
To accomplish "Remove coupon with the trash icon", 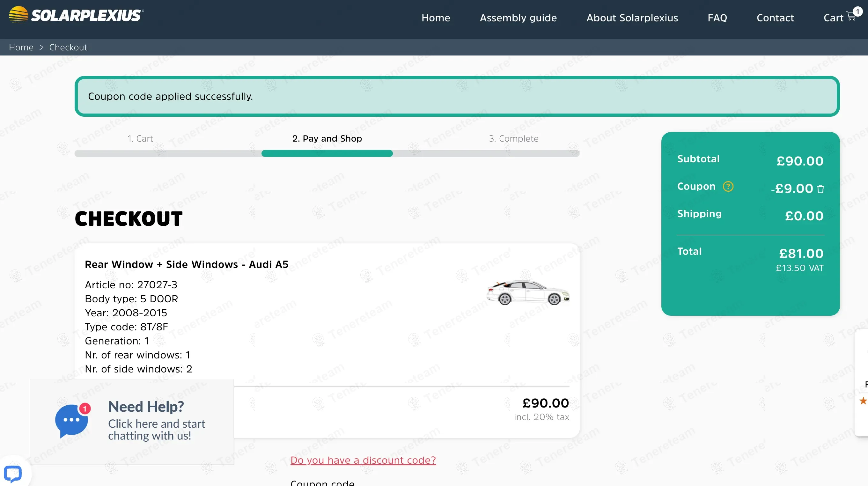I will (820, 189).
